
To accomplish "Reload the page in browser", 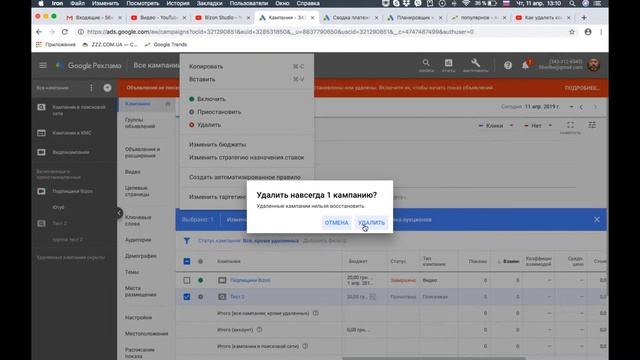I will pos(65,32).
